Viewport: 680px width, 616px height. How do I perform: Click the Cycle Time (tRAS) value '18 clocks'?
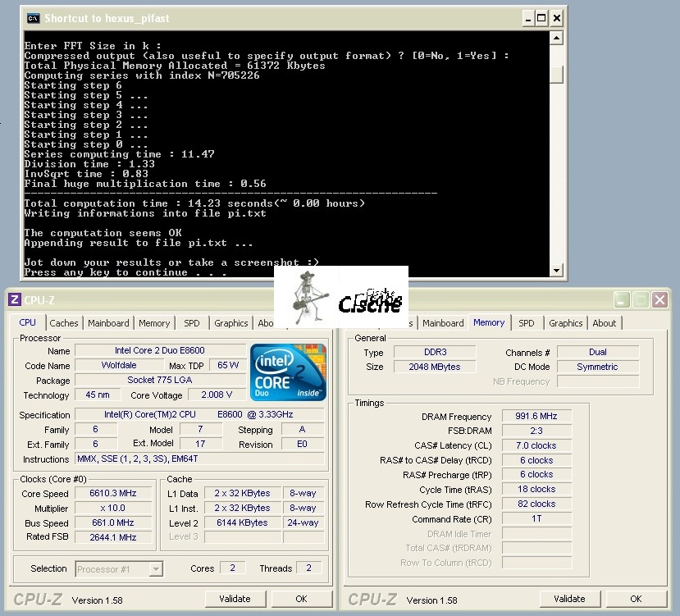coord(537,490)
